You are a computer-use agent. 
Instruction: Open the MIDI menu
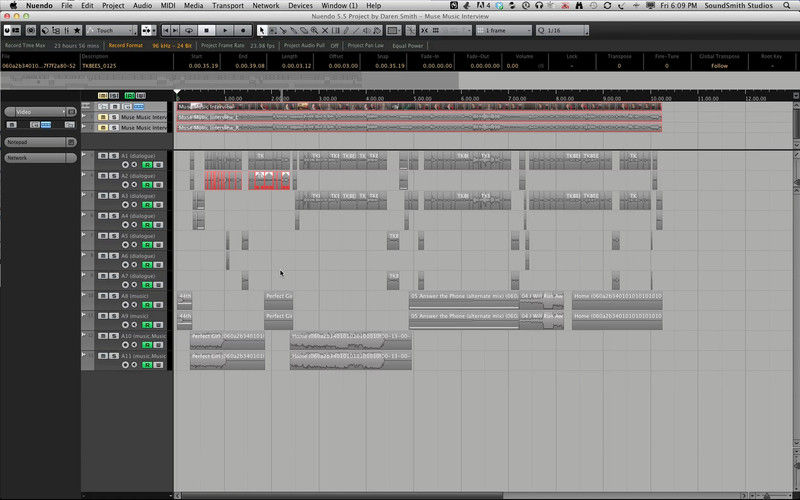coord(168,6)
